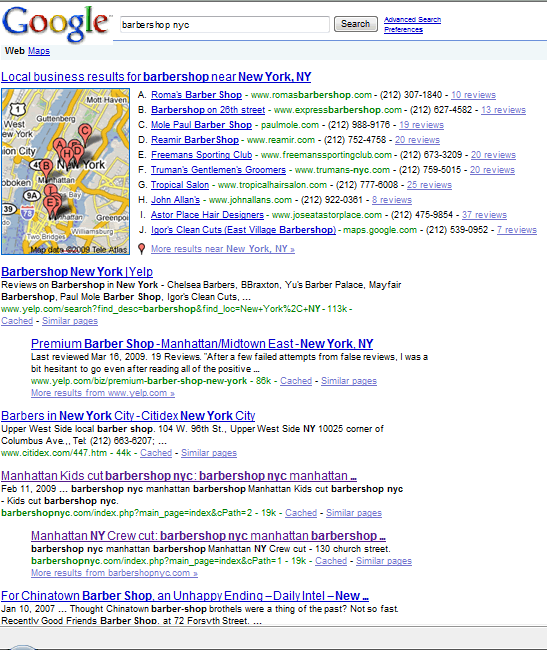Click the Google logo
The image size is (547, 650).
(56, 24)
